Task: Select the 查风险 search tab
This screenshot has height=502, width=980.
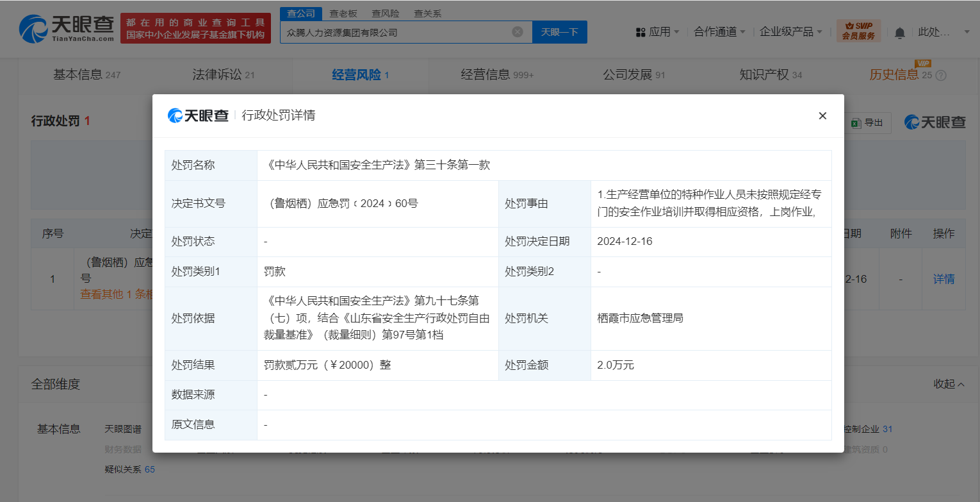Action: pyautogui.click(x=386, y=13)
